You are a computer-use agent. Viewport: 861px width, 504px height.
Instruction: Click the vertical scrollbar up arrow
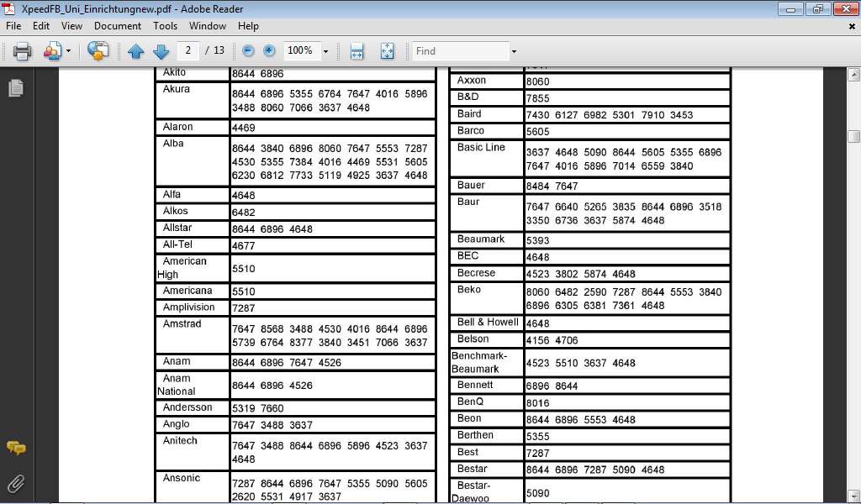coord(853,75)
